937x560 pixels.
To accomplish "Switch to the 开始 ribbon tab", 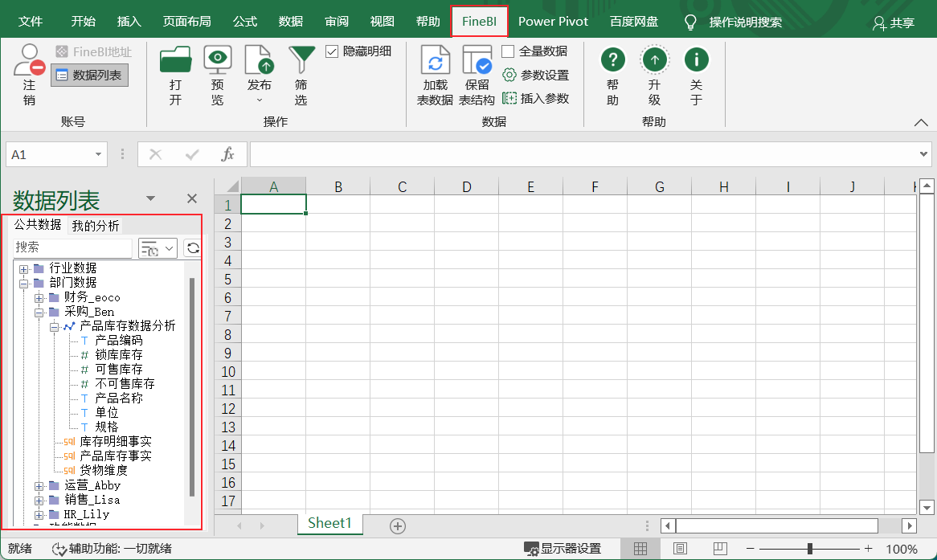I will [x=83, y=22].
